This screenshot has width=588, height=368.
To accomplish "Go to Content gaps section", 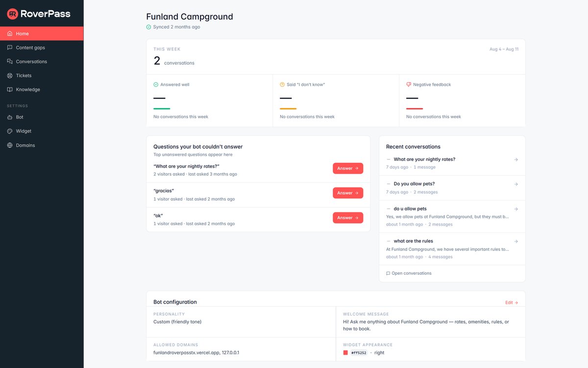I will (x=42, y=48).
